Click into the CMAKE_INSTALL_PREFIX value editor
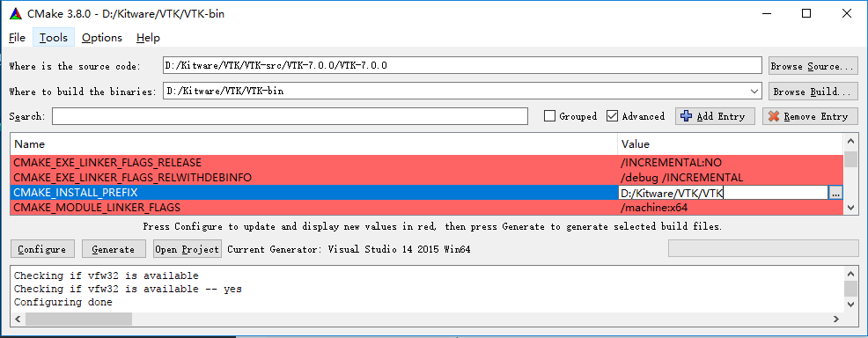This screenshot has width=868, height=338. pyautogui.click(x=723, y=193)
